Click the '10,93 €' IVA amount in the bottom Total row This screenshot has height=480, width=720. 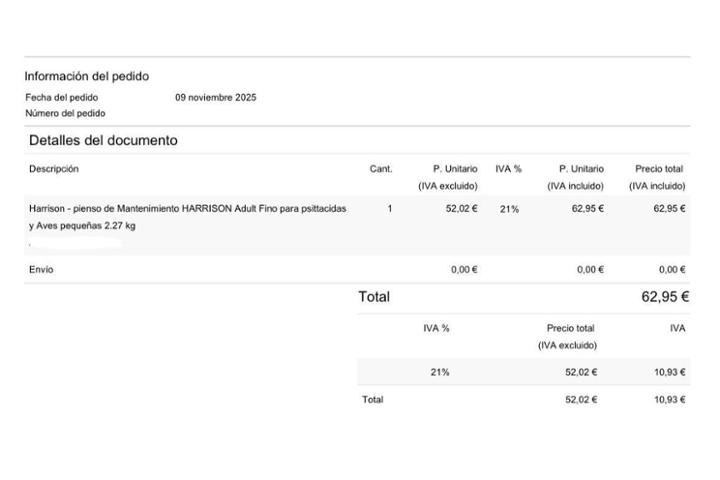pyautogui.click(x=669, y=400)
